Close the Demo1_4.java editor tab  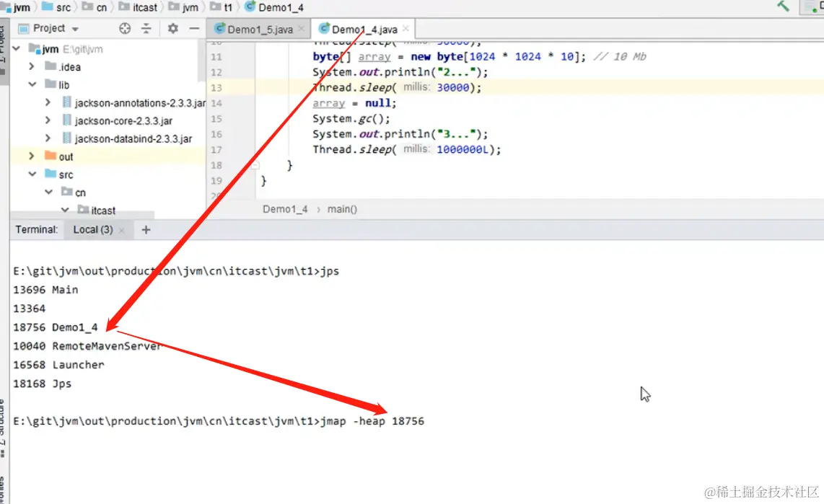406,28
